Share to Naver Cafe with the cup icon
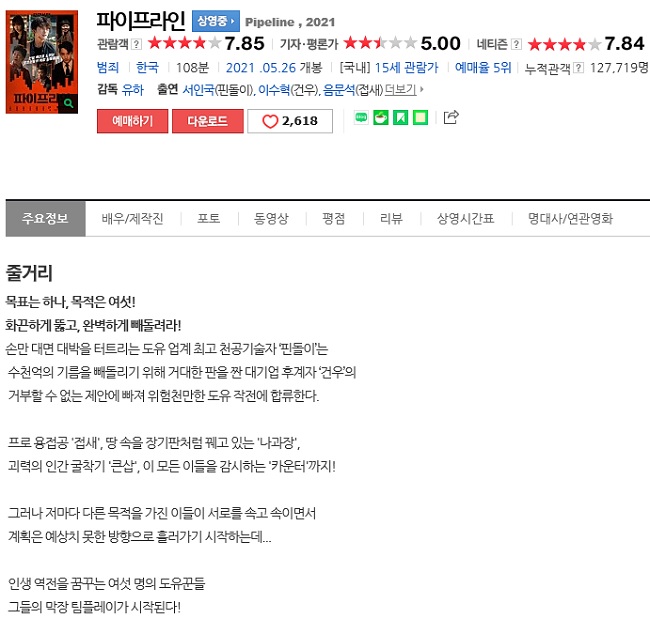650x634 pixels. click(x=381, y=118)
